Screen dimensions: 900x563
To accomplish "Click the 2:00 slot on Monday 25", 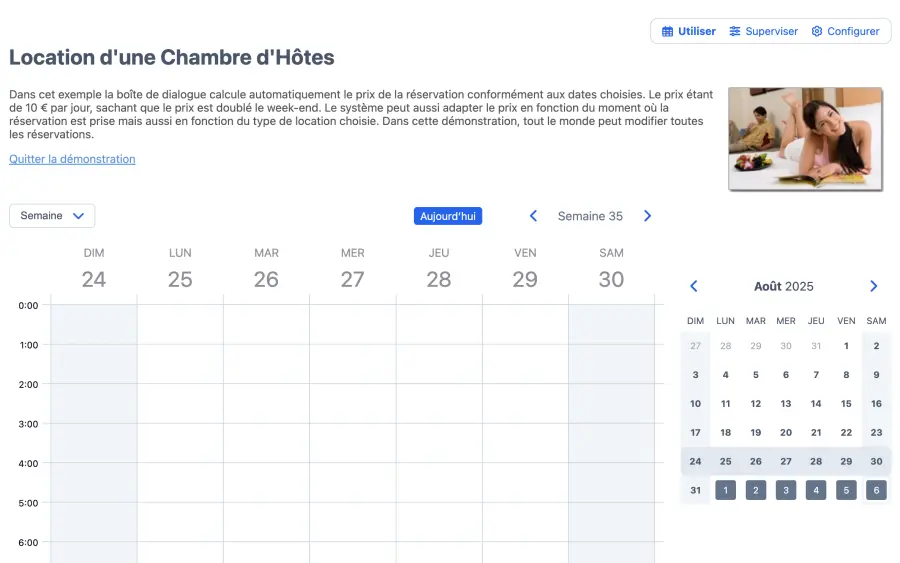I will coord(180,403).
